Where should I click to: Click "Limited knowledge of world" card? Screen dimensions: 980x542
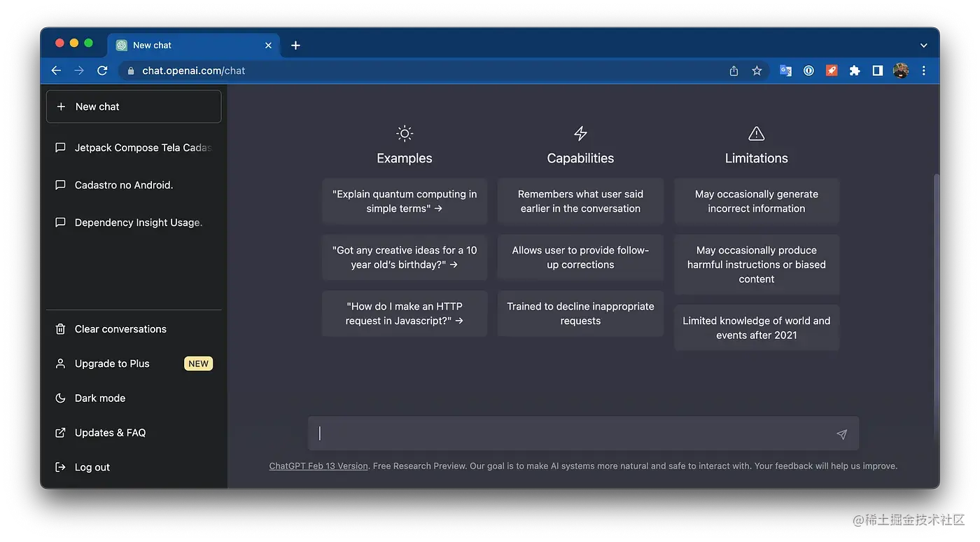(757, 328)
